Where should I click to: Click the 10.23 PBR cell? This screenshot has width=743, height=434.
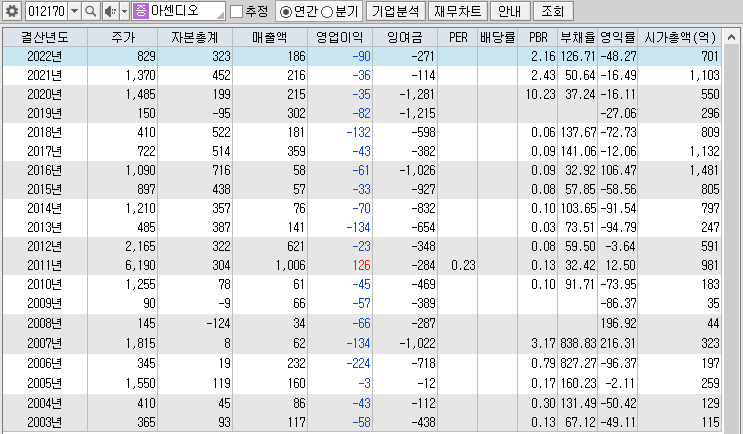click(540, 94)
